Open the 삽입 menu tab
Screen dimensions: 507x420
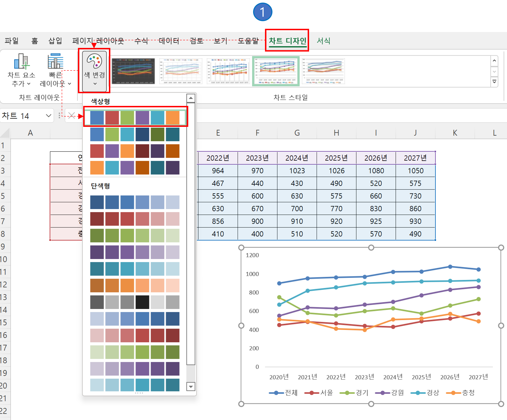[x=55, y=41]
